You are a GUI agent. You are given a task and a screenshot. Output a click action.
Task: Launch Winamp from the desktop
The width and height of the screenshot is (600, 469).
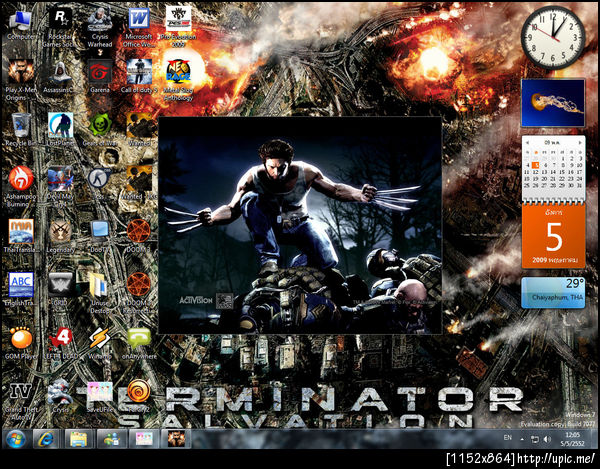[x=99, y=343]
